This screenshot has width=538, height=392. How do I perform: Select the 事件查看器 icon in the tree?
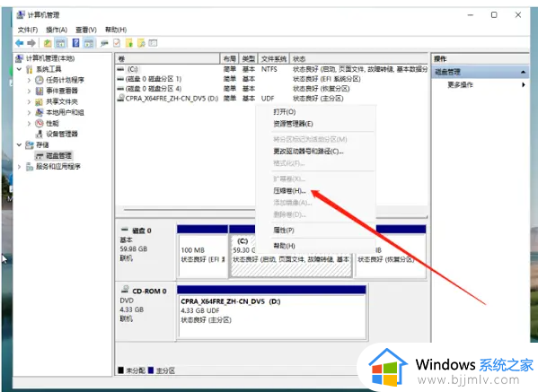point(40,91)
